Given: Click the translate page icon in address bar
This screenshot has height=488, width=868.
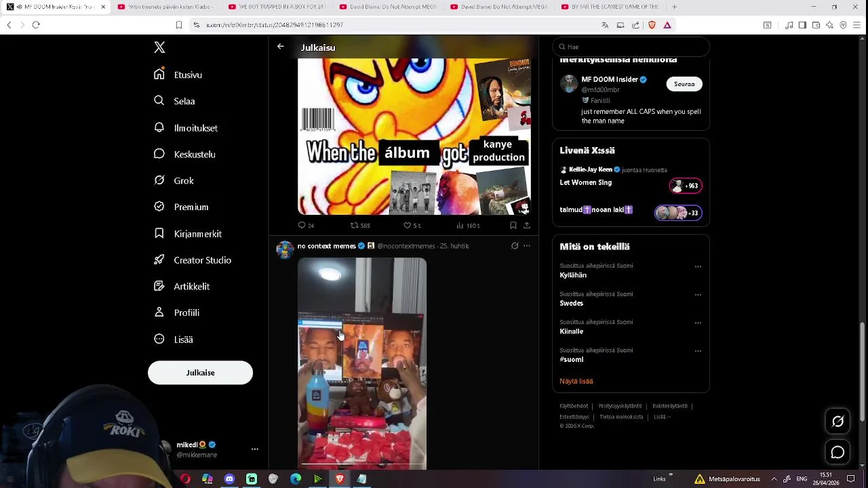Looking at the screenshot, I should point(605,25).
